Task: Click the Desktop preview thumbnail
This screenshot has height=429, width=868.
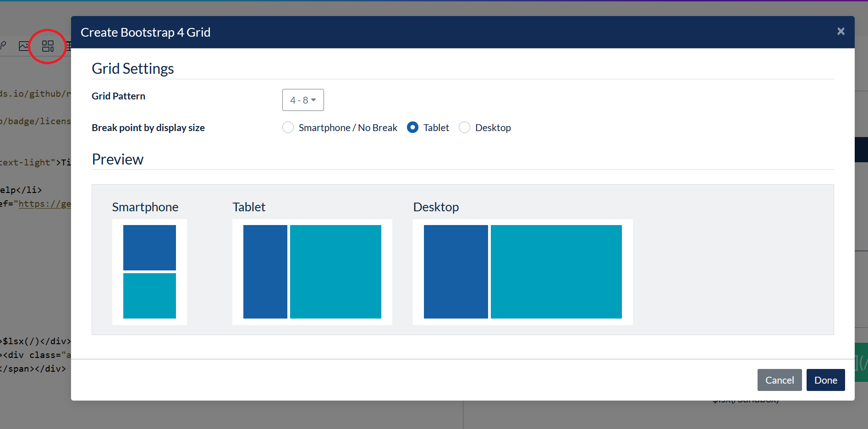Action: coord(522,272)
